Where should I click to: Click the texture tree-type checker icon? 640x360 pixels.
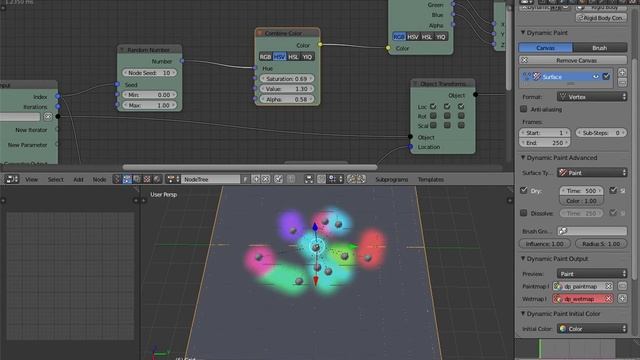tap(147, 179)
